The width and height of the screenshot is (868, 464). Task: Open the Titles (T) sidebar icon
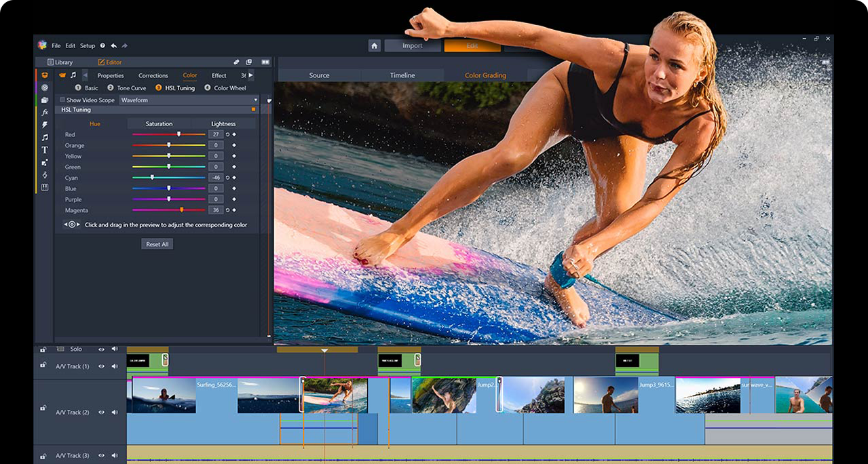click(45, 150)
